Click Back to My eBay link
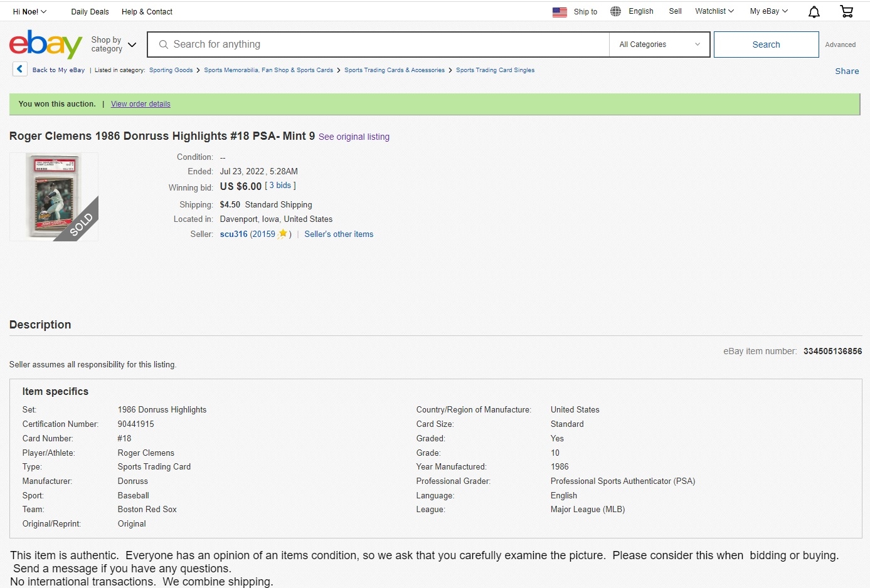Viewport: 870px width, 588px height. 58,70
